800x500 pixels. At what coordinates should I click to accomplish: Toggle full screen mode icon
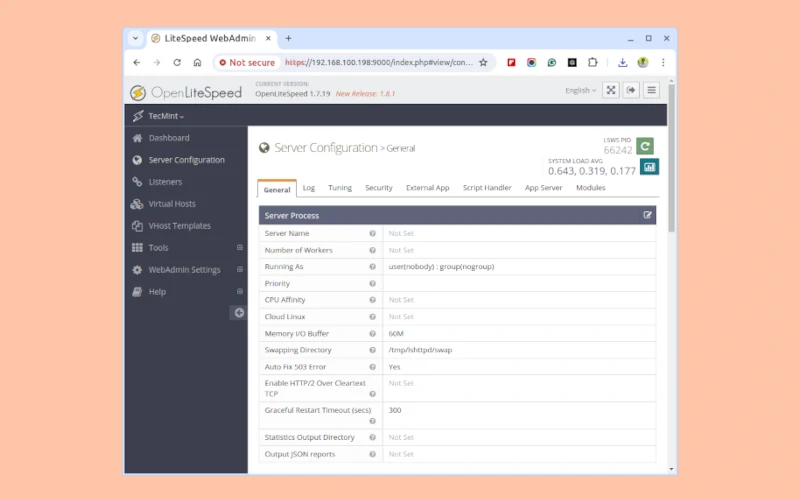coord(611,90)
